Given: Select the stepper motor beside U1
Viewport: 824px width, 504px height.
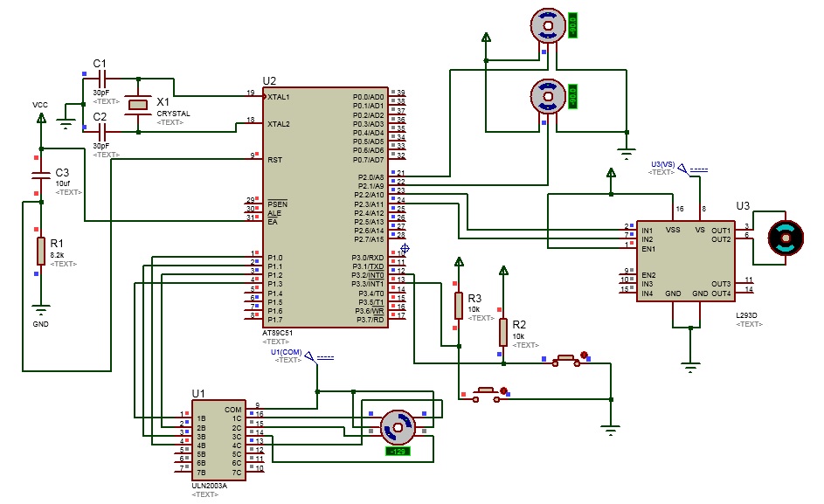Looking at the screenshot, I should (x=398, y=427).
